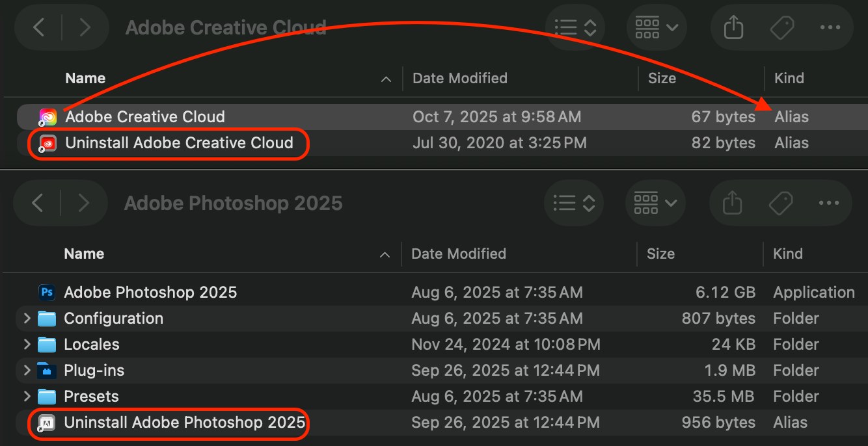This screenshot has width=868, height=446.
Task: Sort by Name in Photoshop 2025 window
Action: pos(84,254)
